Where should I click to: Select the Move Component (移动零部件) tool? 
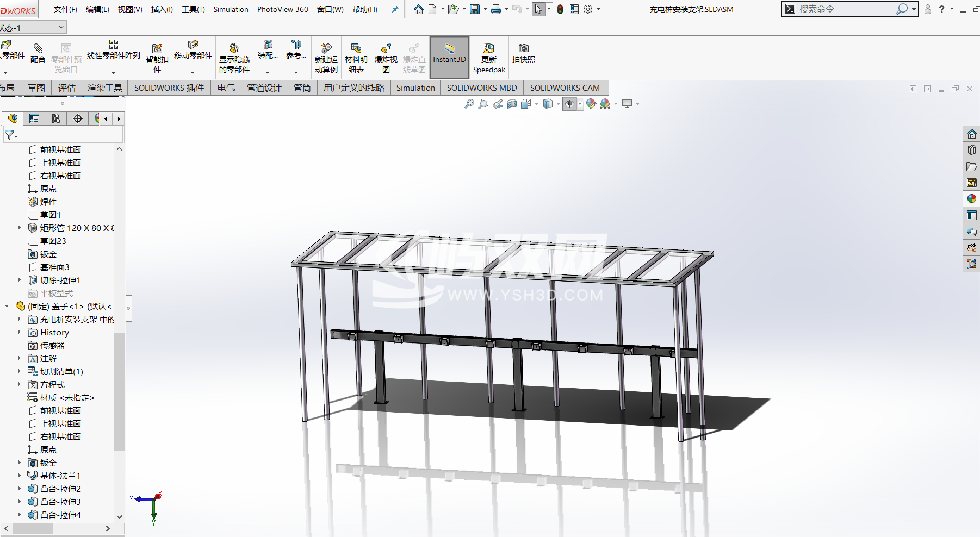click(x=193, y=50)
